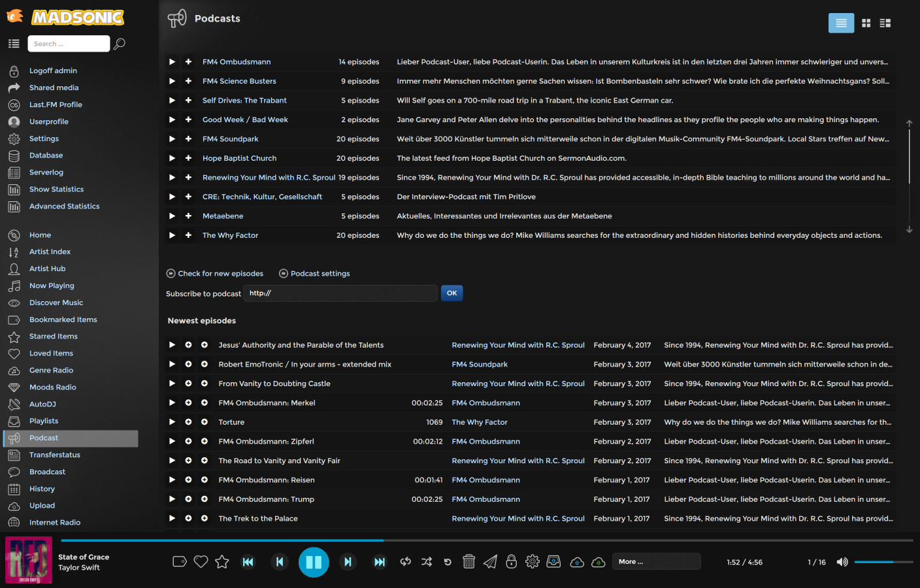920x588 pixels.
Task: Open the More... dropdown in player
Action: pos(656,562)
